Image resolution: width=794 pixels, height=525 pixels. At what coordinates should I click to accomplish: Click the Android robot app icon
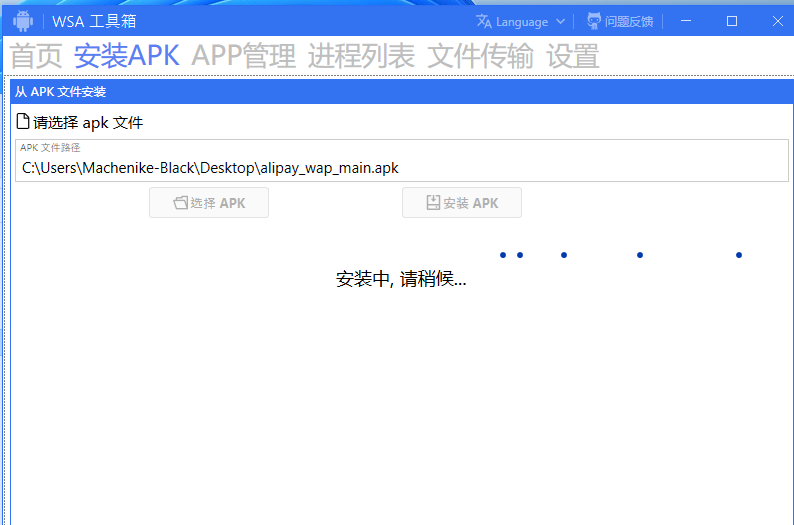(x=23, y=21)
